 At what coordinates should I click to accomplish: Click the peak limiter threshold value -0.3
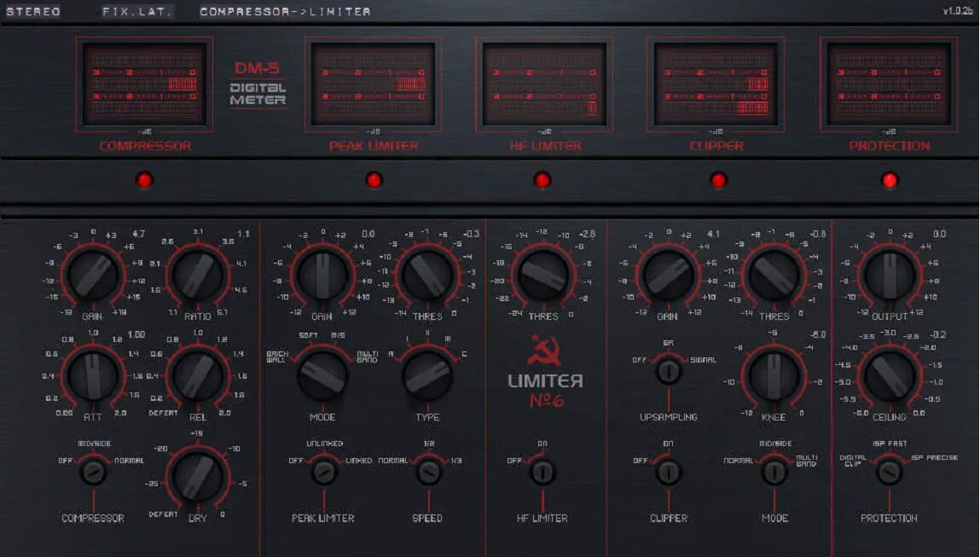pos(472,234)
